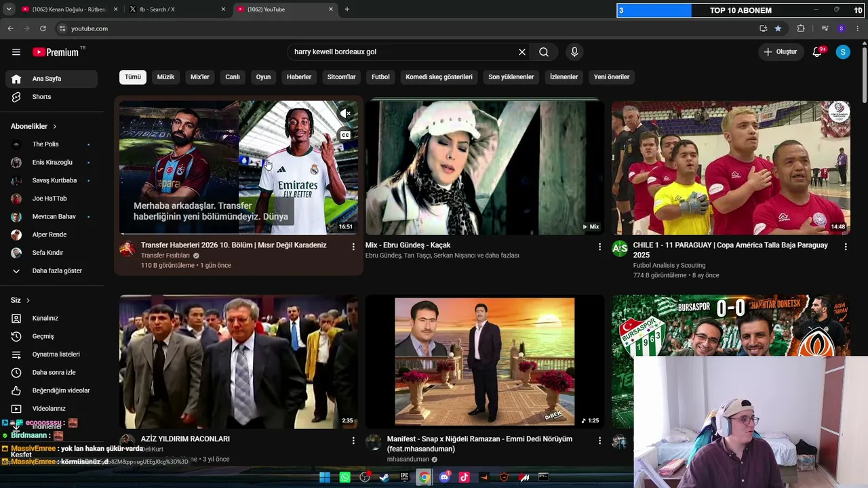Open a new browser tab
Viewport: 868px width, 488px height.
[x=347, y=9]
